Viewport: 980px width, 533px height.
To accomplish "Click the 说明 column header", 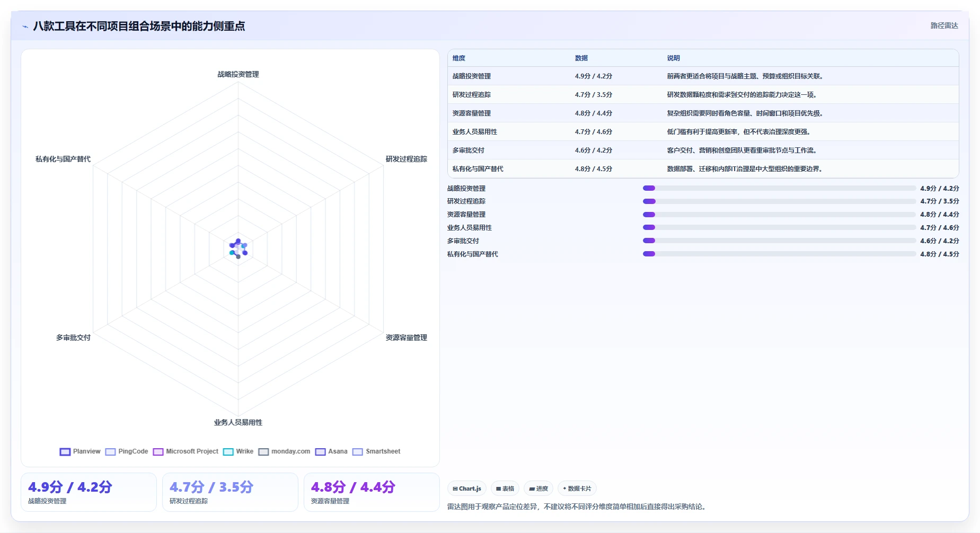I will [x=673, y=58].
